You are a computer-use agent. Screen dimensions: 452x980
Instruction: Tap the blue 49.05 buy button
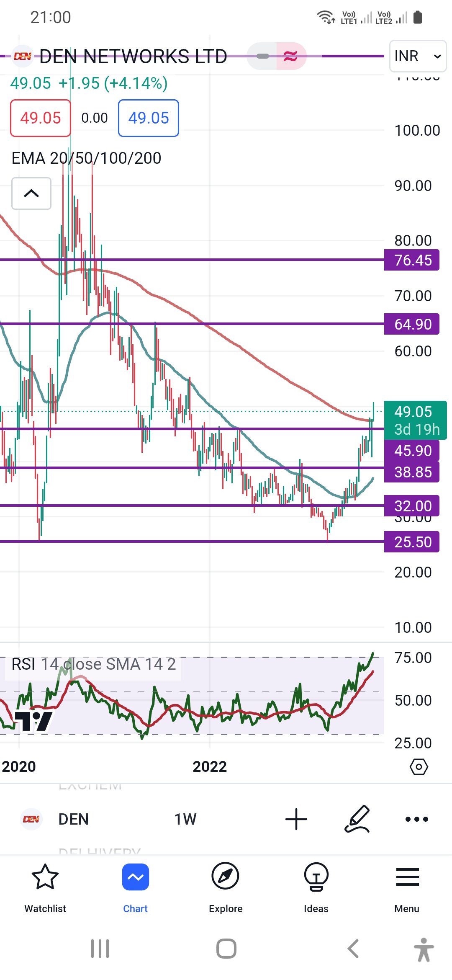pyautogui.click(x=149, y=118)
